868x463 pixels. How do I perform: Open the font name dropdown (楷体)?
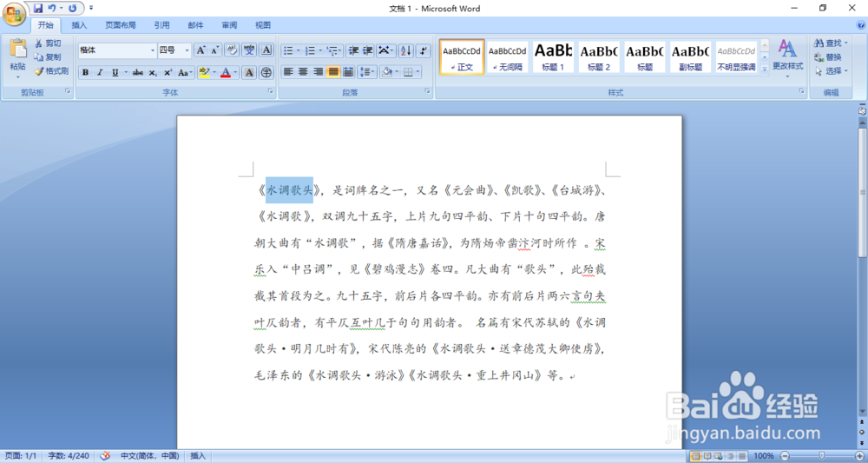tap(154, 50)
